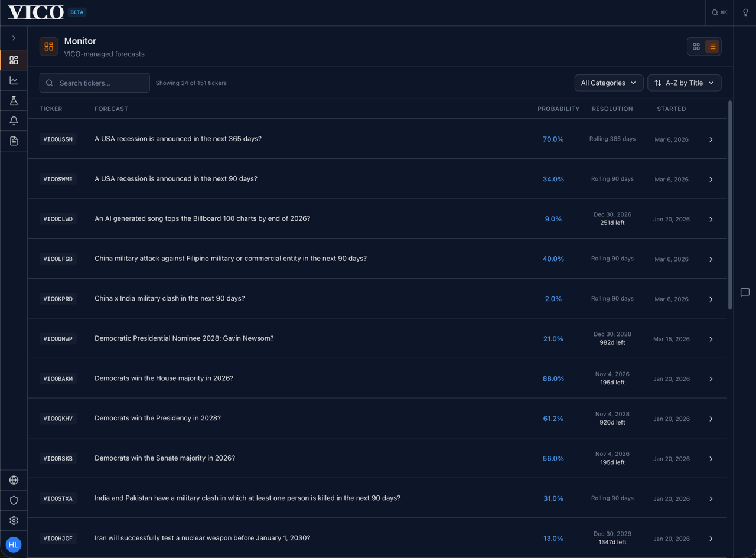Open the search shortcut in header
Viewport: 756px width, 558px height.
[719, 12]
